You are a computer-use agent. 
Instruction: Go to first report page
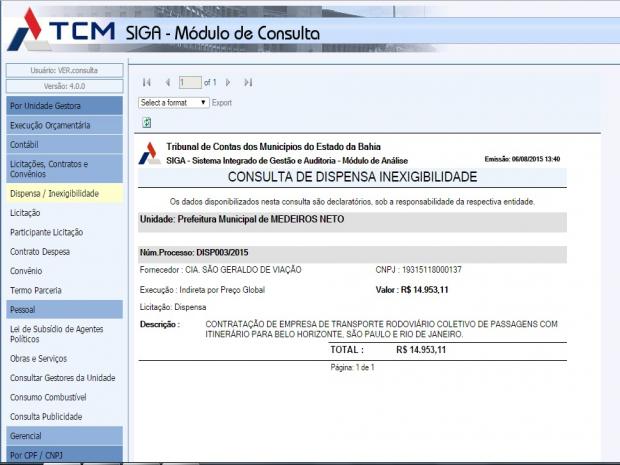(147, 82)
